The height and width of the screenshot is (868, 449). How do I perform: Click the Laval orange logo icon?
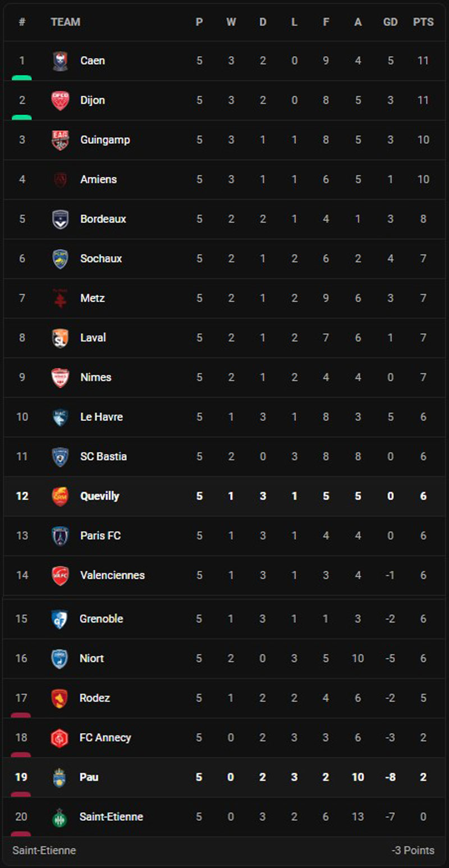[60, 338]
